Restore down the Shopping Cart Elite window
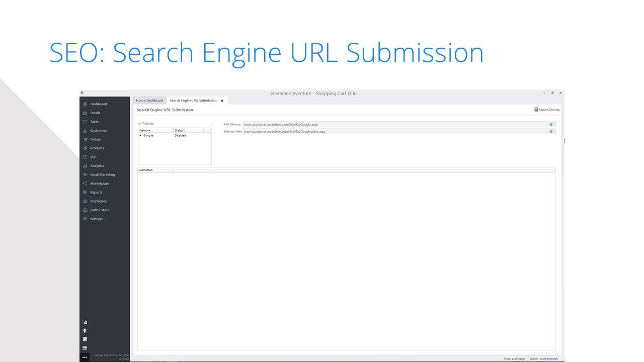This screenshot has height=362, width=644. (x=552, y=93)
